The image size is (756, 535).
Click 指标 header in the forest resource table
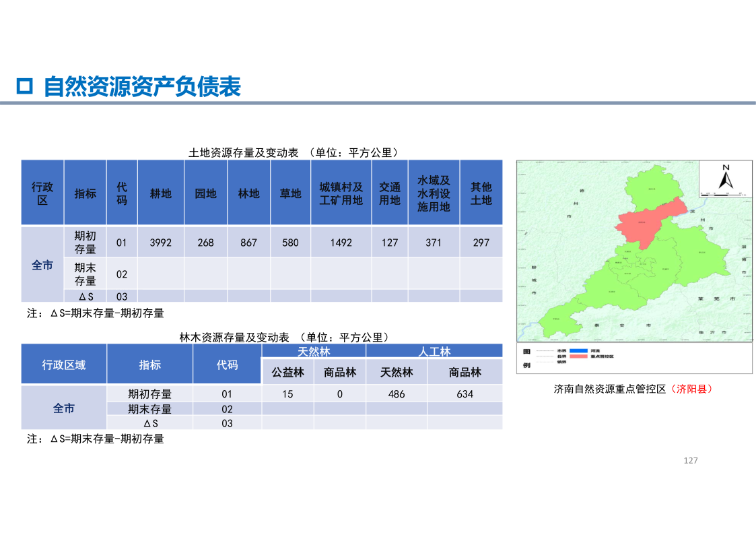point(150,365)
